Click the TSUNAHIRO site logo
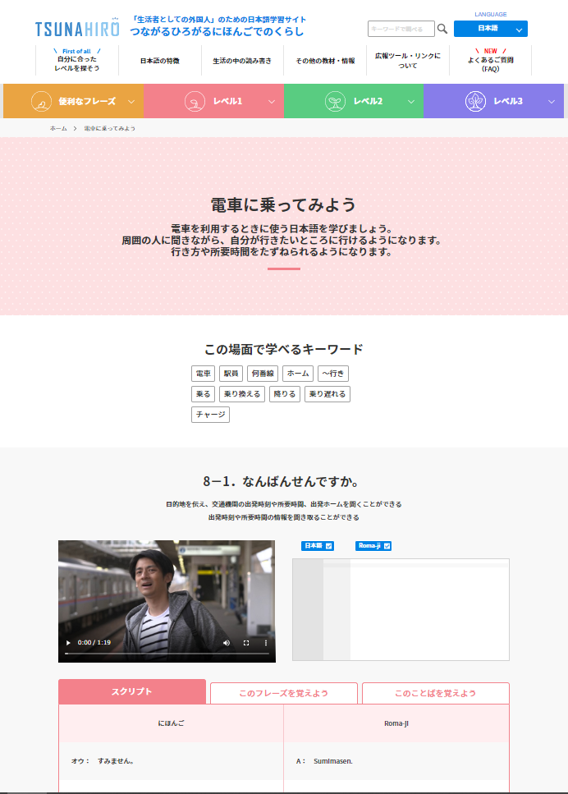 [x=77, y=28]
